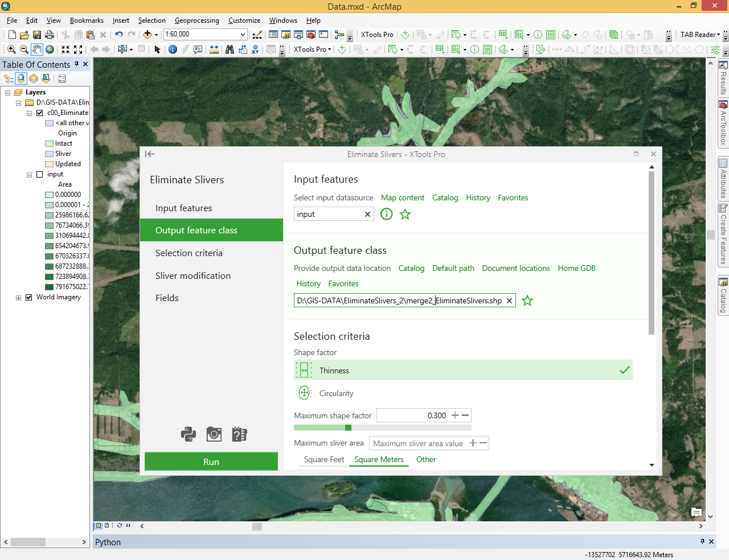Open the map scale 1:60,000 dropdown
Screen dimensions: 729x560
pos(243,35)
